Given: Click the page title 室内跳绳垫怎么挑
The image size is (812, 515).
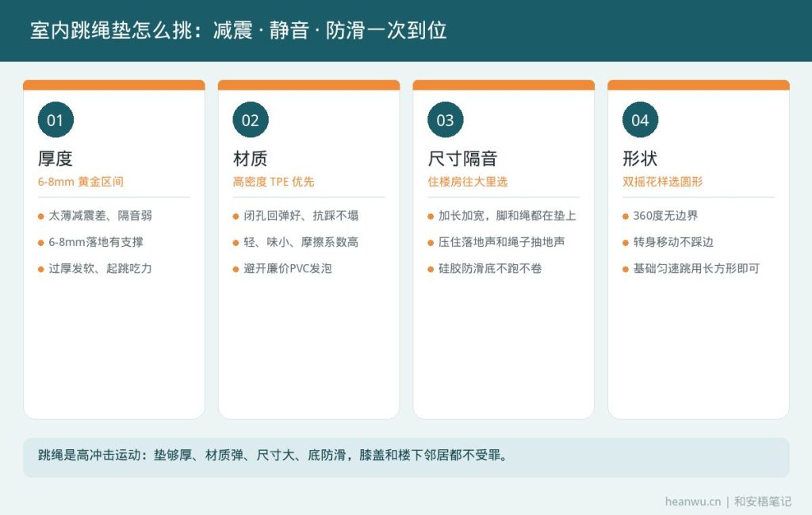Looking at the screenshot, I should coord(111,31).
